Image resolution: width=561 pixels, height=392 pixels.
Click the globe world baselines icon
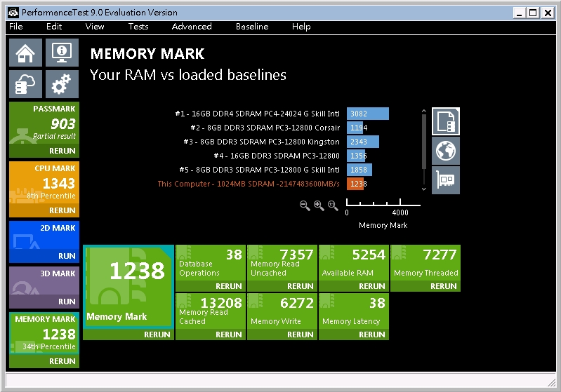446,151
